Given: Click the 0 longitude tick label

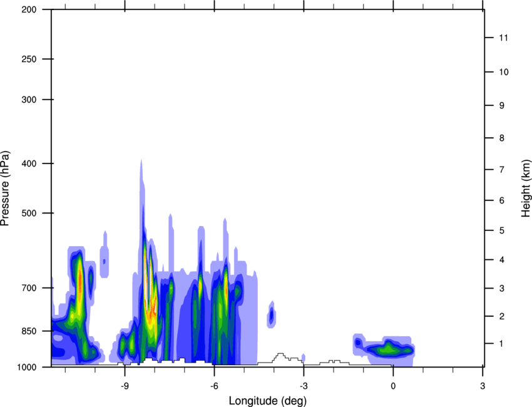Looking at the screenshot, I should (393, 386).
